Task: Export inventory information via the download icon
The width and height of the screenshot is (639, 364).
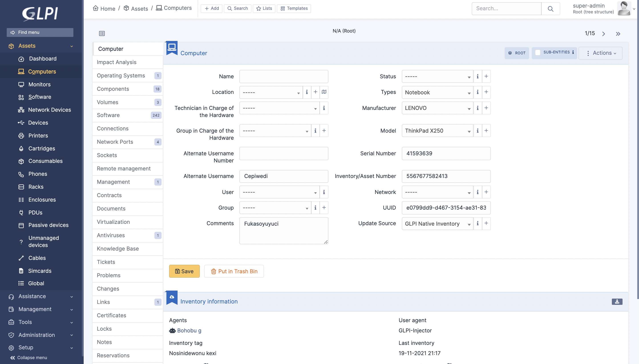Action: 617,301
